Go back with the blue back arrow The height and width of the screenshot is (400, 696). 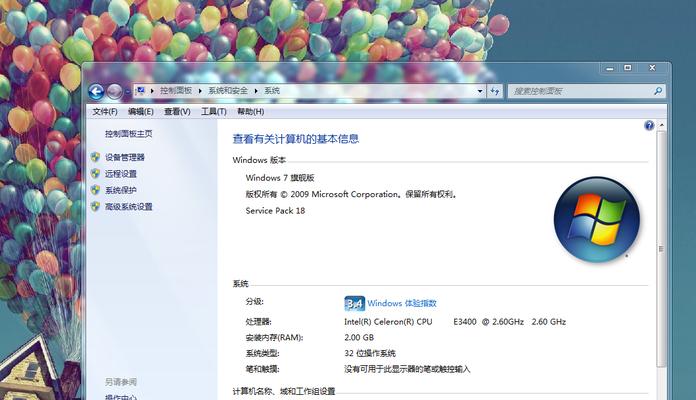point(96,91)
